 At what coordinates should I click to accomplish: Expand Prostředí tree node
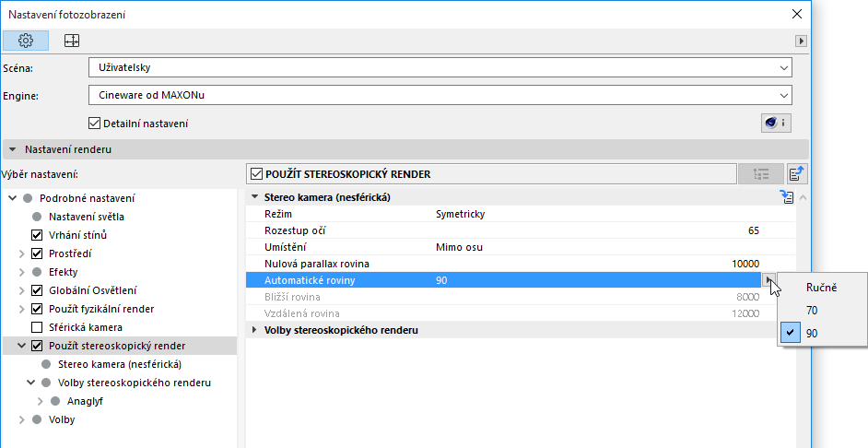[22, 254]
